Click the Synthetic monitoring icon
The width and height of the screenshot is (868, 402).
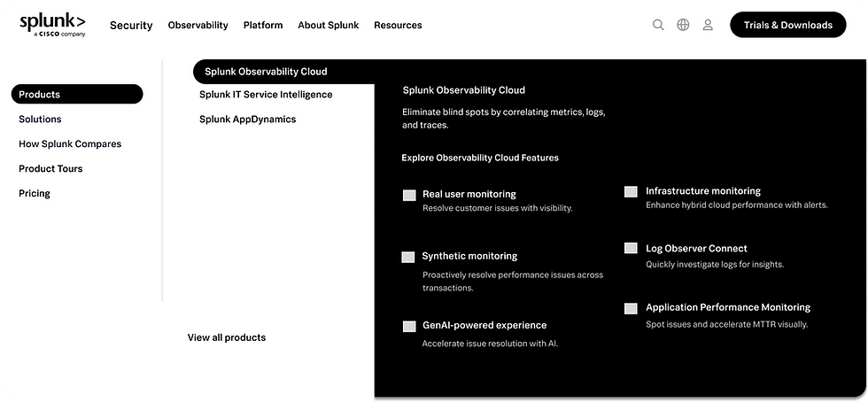[408, 257]
